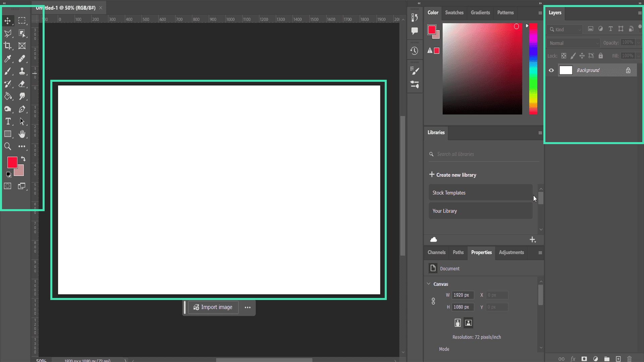Switch to the Patterns tab
The height and width of the screenshot is (362, 644).
(x=505, y=13)
